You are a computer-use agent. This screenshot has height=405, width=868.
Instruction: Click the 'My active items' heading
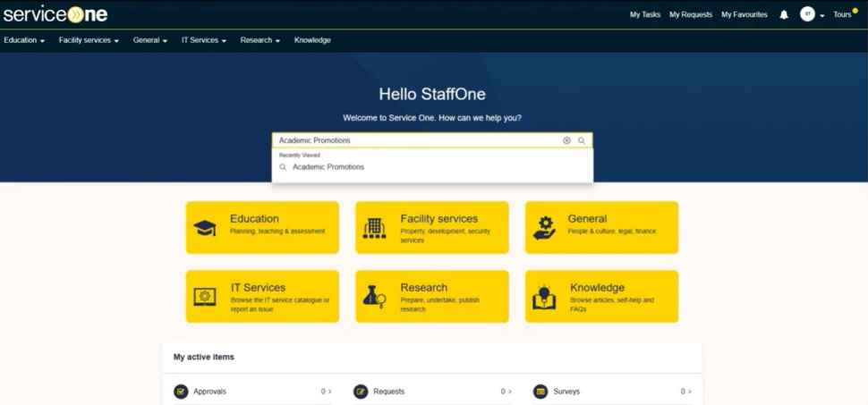(204, 357)
